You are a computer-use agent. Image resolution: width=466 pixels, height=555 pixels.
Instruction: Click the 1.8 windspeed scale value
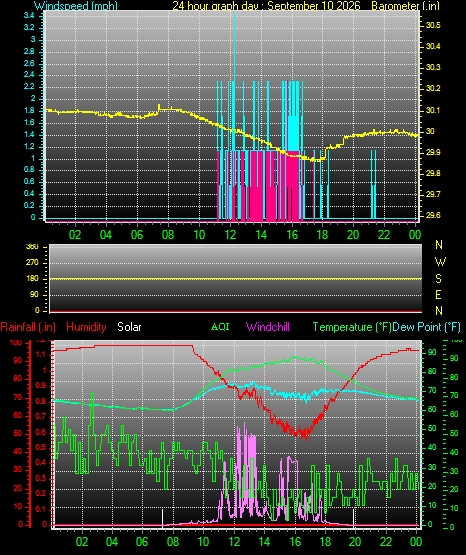pyautogui.click(x=29, y=110)
